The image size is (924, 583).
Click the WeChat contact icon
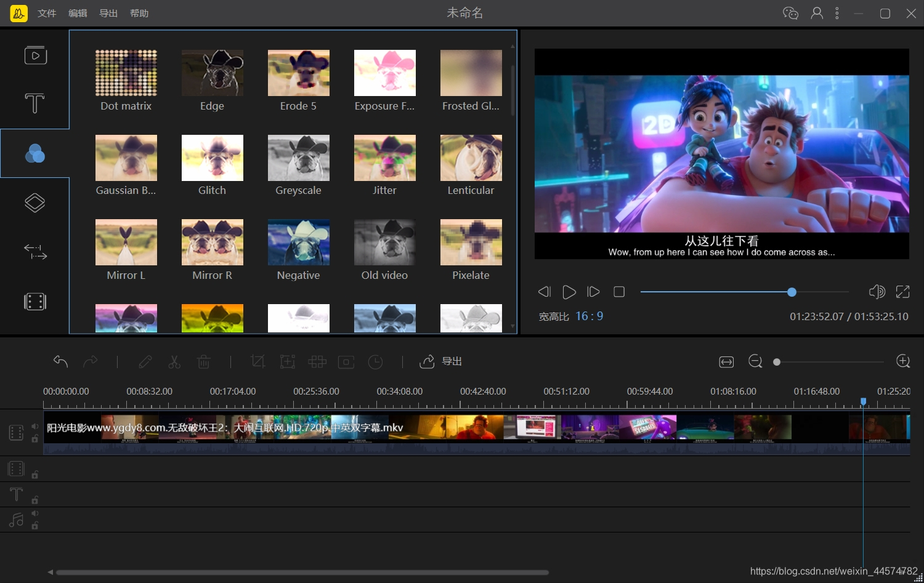pyautogui.click(x=790, y=13)
